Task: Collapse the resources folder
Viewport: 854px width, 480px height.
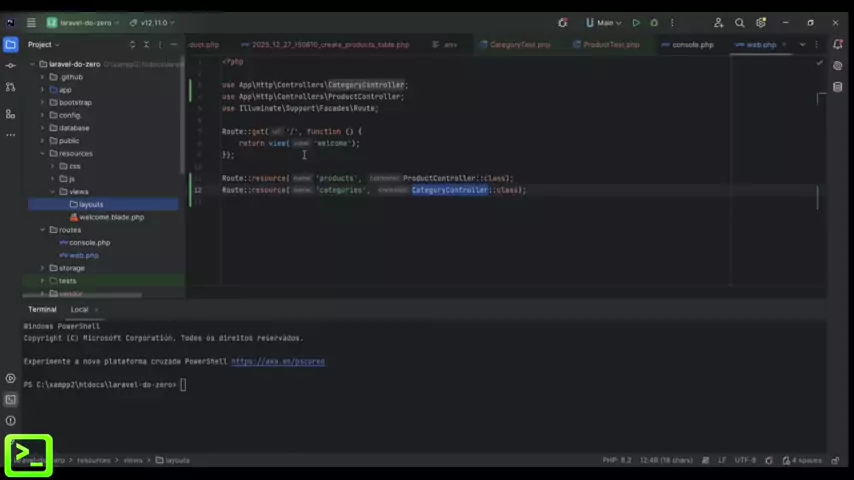Action: point(42,154)
